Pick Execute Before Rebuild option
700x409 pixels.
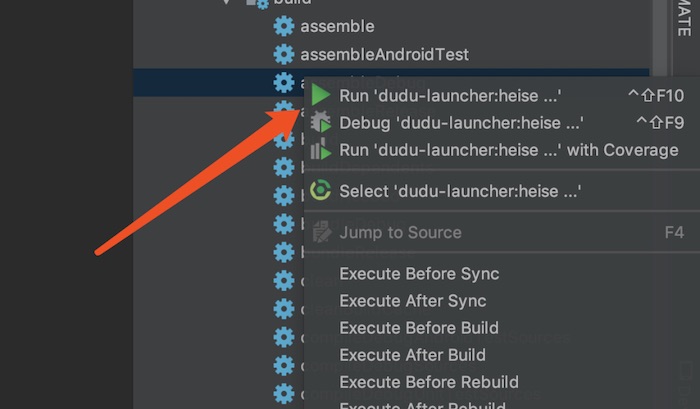(x=428, y=382)
